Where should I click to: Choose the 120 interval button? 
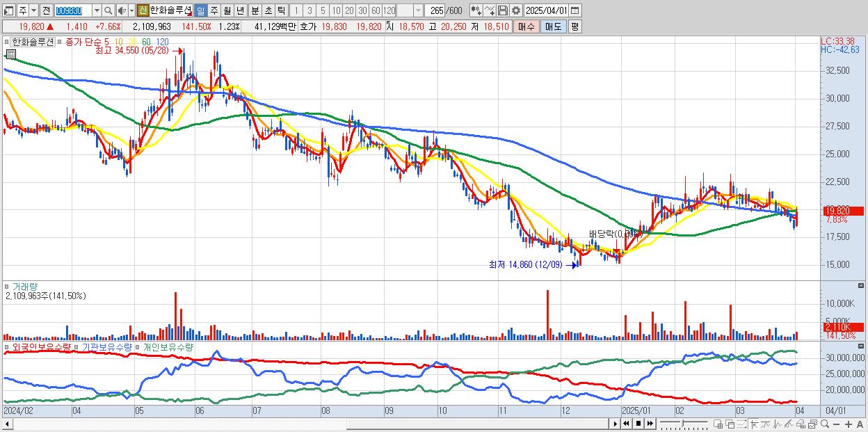pyautogui.click(x=389, y=10)
